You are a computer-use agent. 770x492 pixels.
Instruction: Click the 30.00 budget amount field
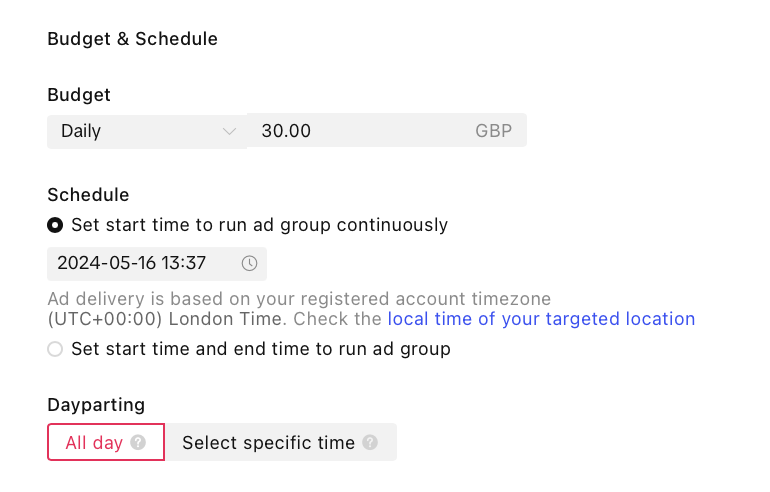360,131
